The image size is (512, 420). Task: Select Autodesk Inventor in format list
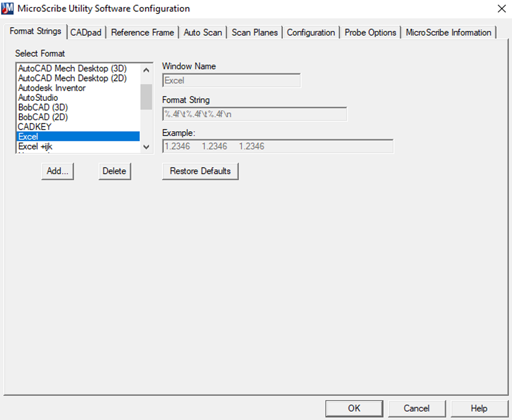coord(79,88)
